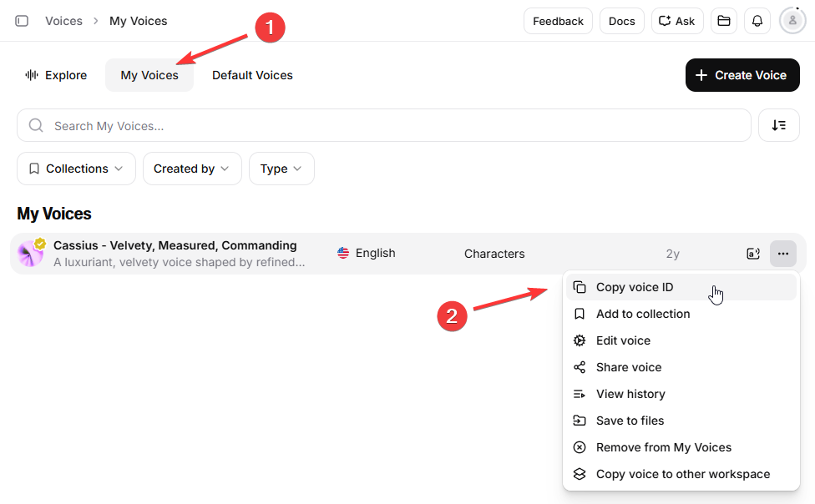This screenshot has width=815, height=504.
Task: Expand the Created by dropdown
Action: coord(191,169)
